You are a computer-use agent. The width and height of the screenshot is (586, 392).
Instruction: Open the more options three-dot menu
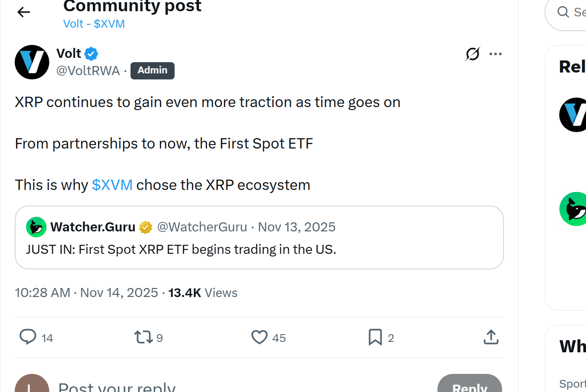[495, 54]
